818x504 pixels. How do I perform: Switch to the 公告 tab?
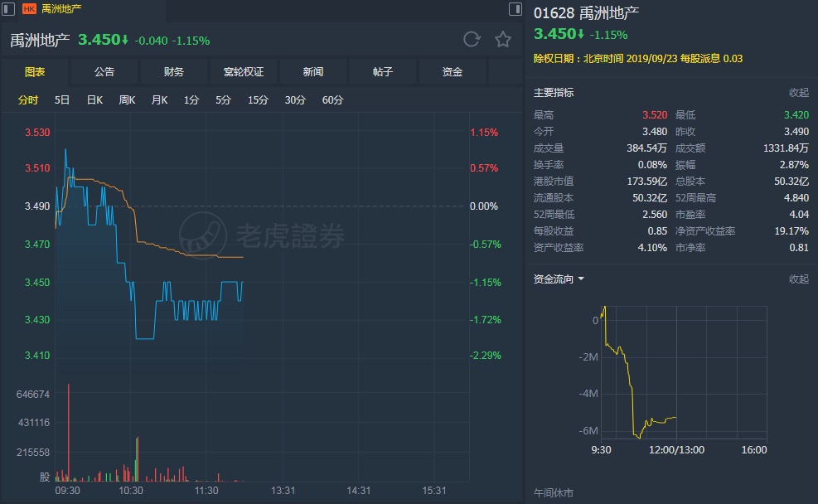coord(104,72)
